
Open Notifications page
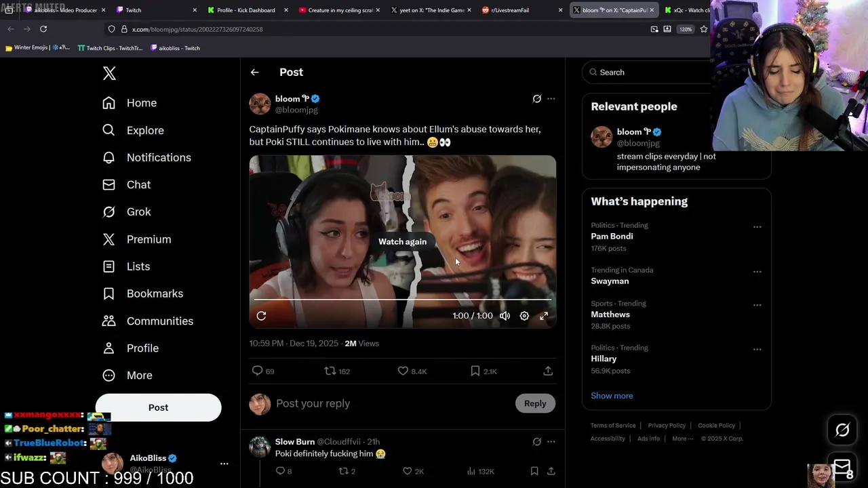point(146,157)
